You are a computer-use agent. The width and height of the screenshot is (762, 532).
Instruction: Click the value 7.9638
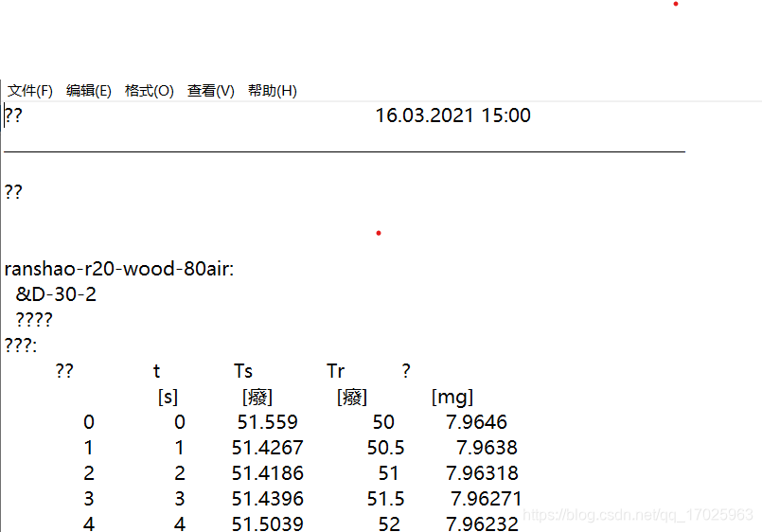click(x=487, y=448)
